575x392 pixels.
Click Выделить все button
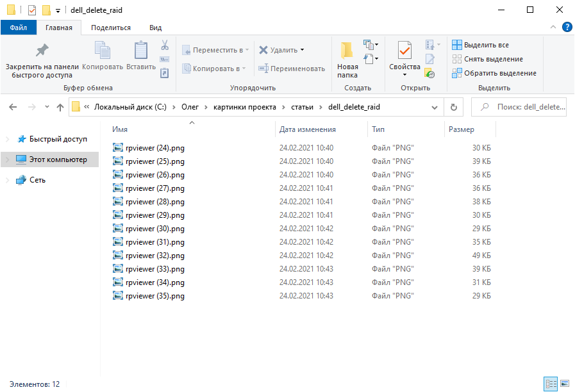pyautogui.click(x=480, y=45)
